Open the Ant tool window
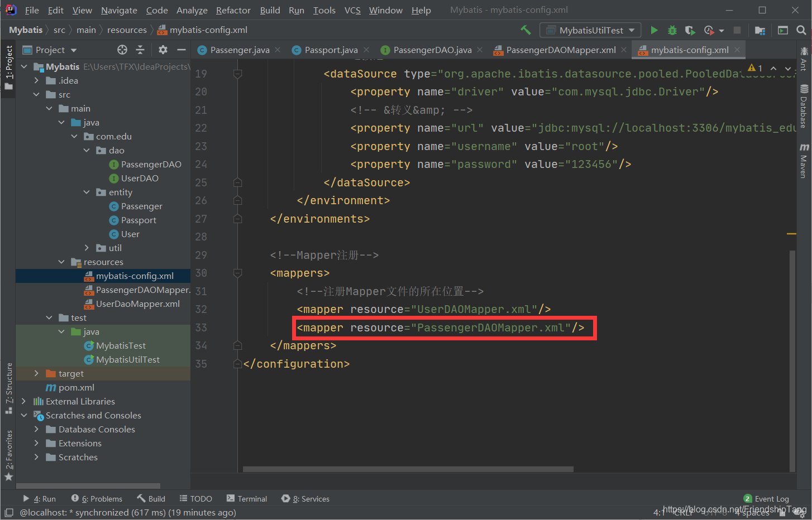Screen dimensions: 812x520 coord(804,59)
